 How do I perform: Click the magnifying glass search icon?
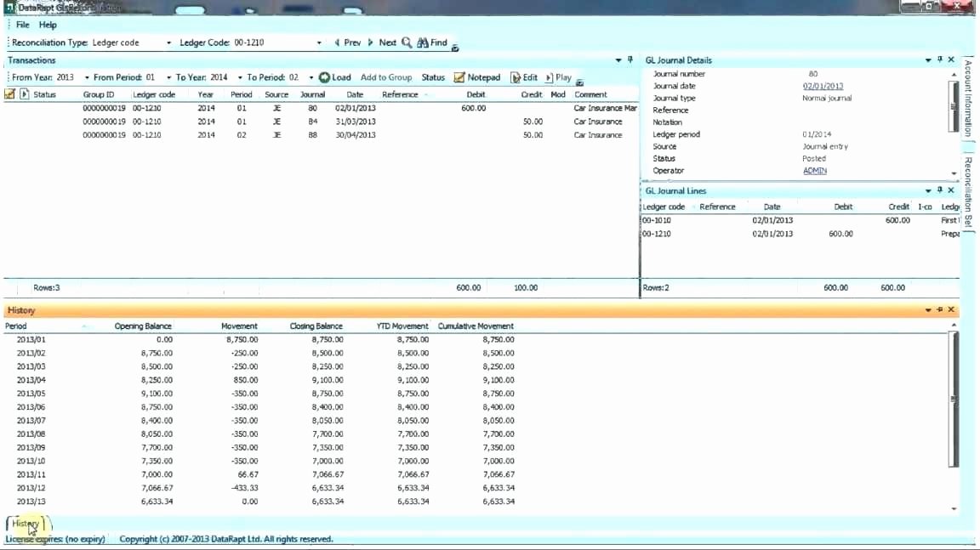(407, 43)
